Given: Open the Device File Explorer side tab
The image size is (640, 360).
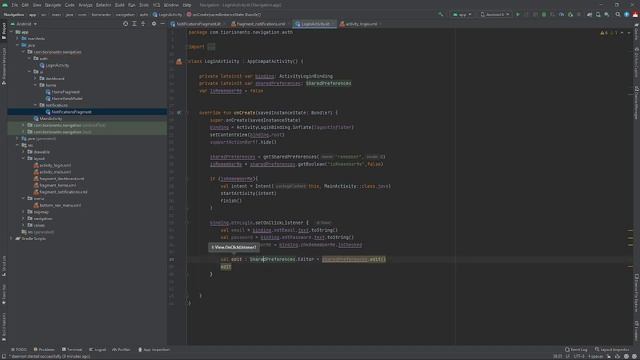Looking at the screenshot, I should [636, 293].
